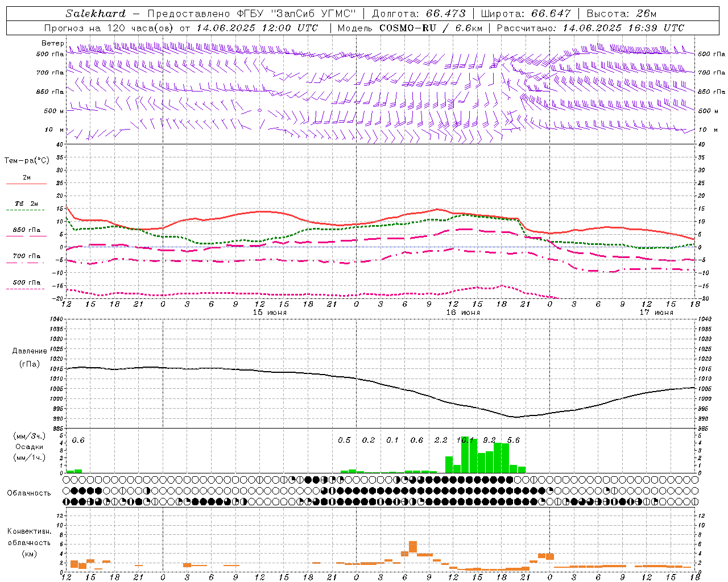Click the 5.6 three-hour precipitation total
Viewport: 728px width, 582px height.
coord(513,440)
